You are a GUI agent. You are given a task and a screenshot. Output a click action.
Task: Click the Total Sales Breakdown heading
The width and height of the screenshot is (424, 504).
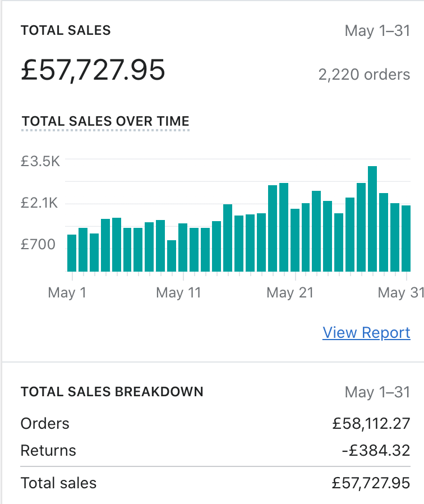pos(112,392)
